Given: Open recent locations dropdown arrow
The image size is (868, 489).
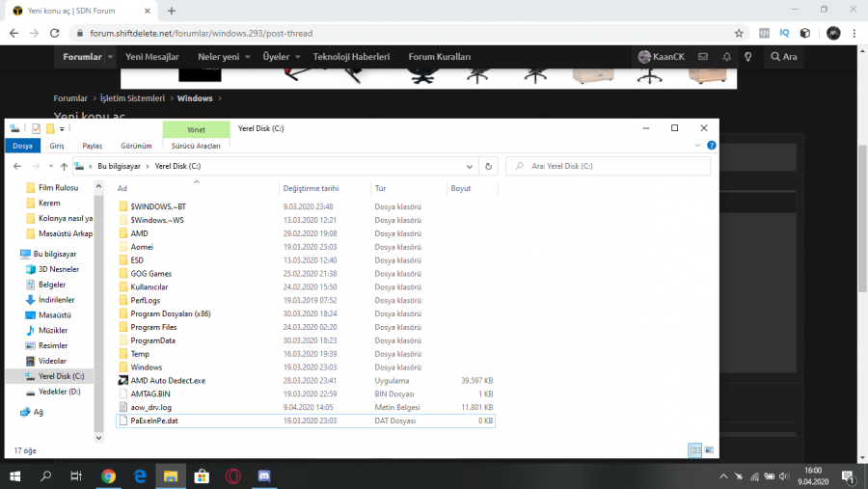Looking at the screenshot, I should [x=51, y=166].
